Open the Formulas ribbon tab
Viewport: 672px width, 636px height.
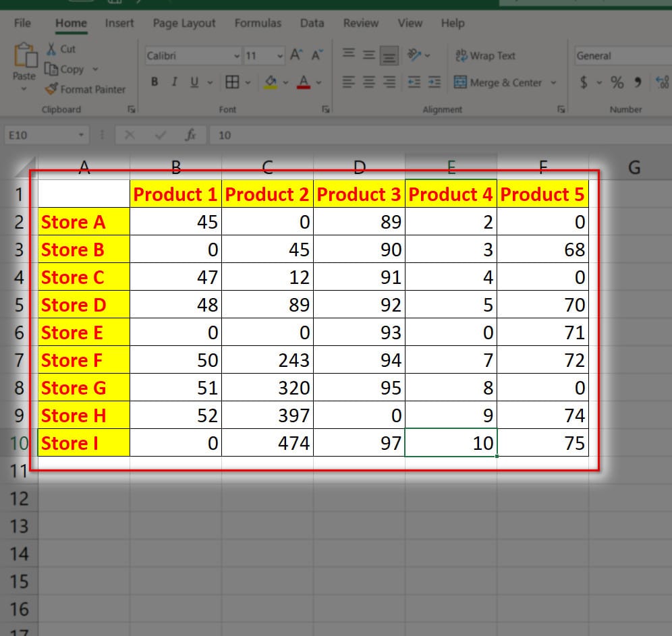[258, 23]
